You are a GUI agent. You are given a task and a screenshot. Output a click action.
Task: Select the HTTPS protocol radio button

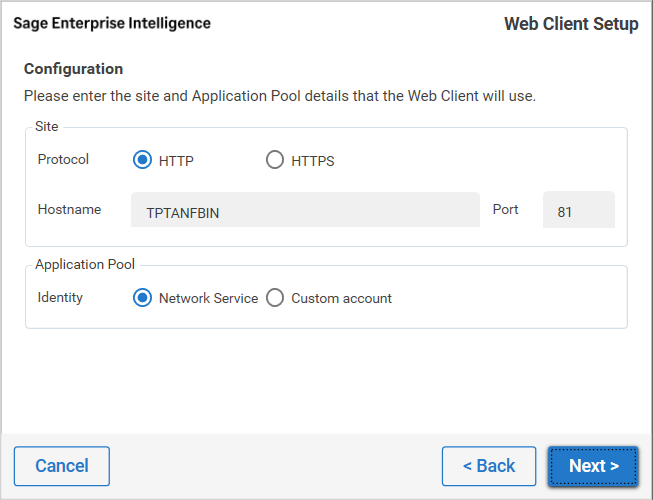[x=275, y=160]
